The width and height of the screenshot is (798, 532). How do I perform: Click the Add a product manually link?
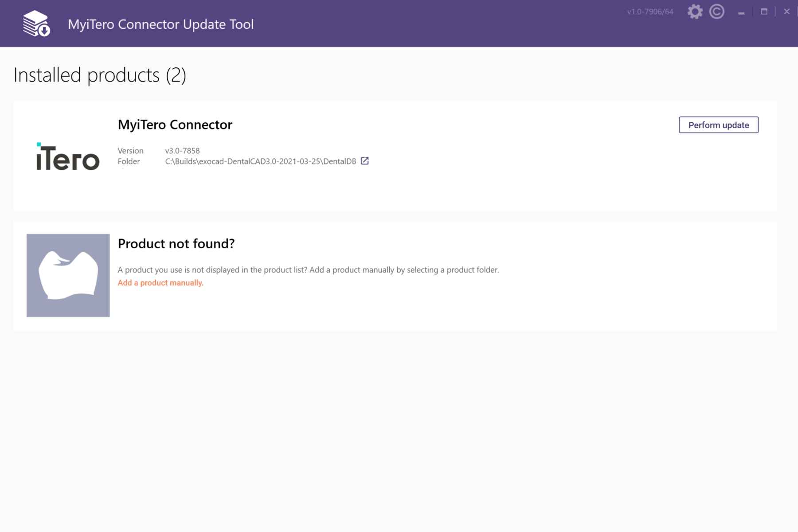[160, 283]
